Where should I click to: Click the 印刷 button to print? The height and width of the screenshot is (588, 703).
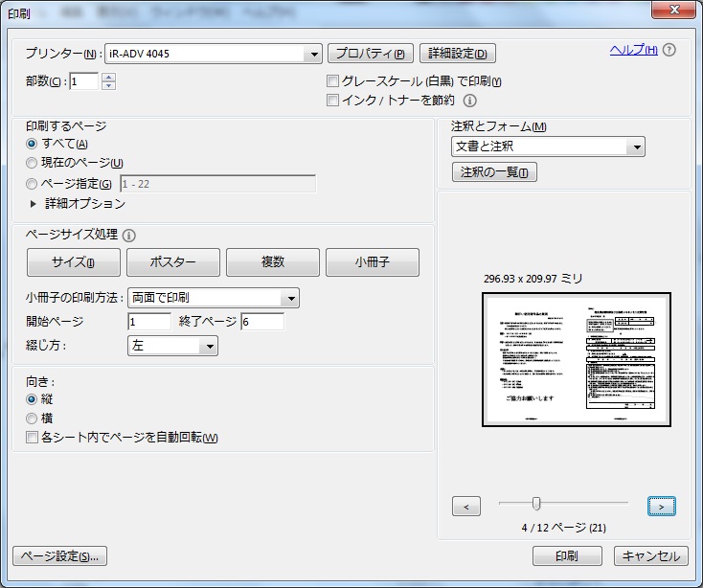click(x=567, y=556)
